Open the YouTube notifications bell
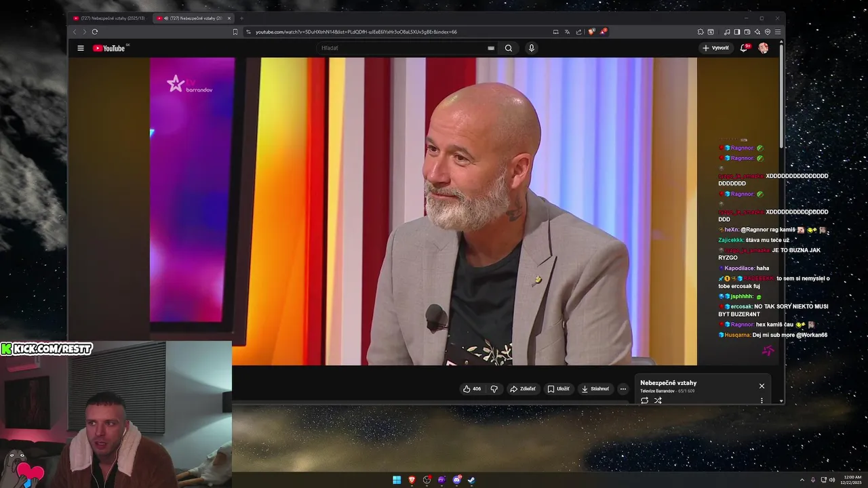This screenshot has width=868, height=488. 744,48
